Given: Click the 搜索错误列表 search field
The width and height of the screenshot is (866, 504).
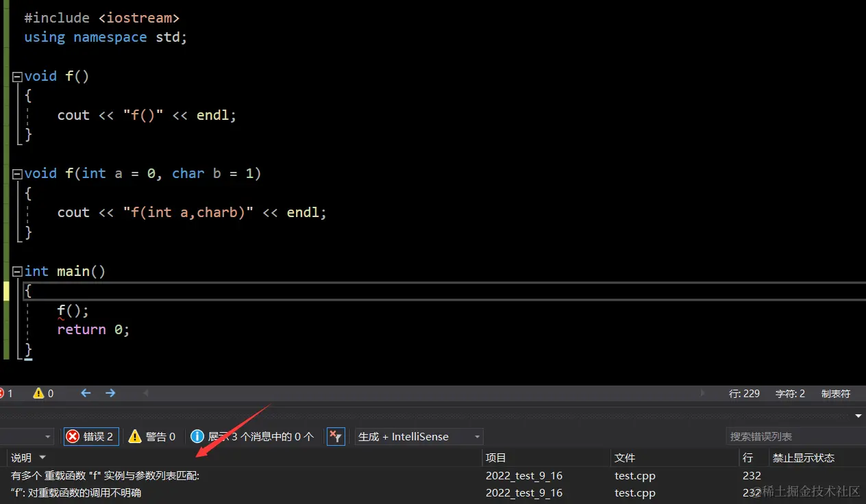Looking at the screenshot, I should click(795, 436).
